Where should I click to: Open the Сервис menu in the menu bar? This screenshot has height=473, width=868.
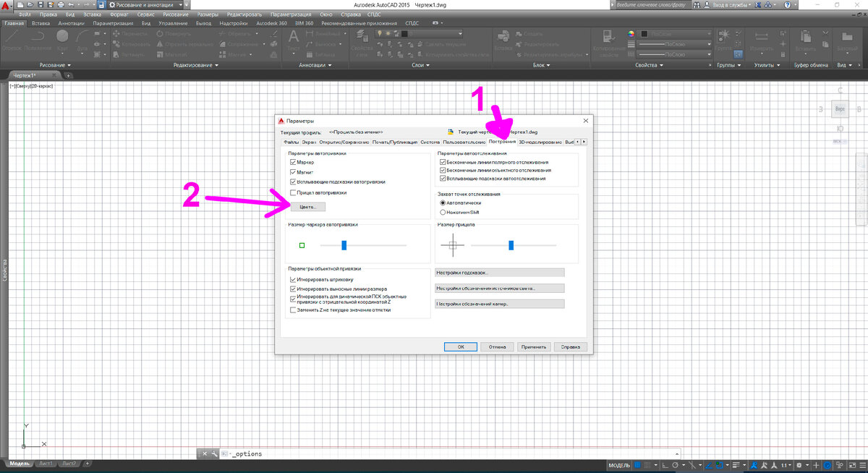click(x=145, y=14)
